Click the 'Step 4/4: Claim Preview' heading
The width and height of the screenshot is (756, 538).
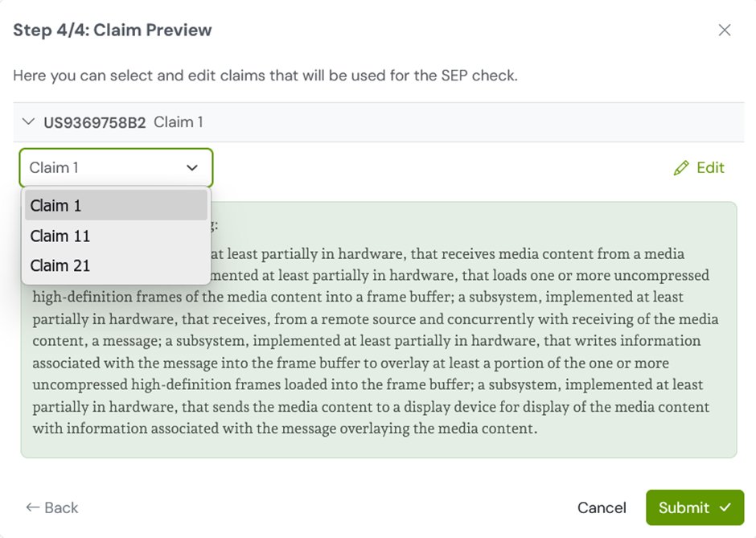click(x=113, y=30)
